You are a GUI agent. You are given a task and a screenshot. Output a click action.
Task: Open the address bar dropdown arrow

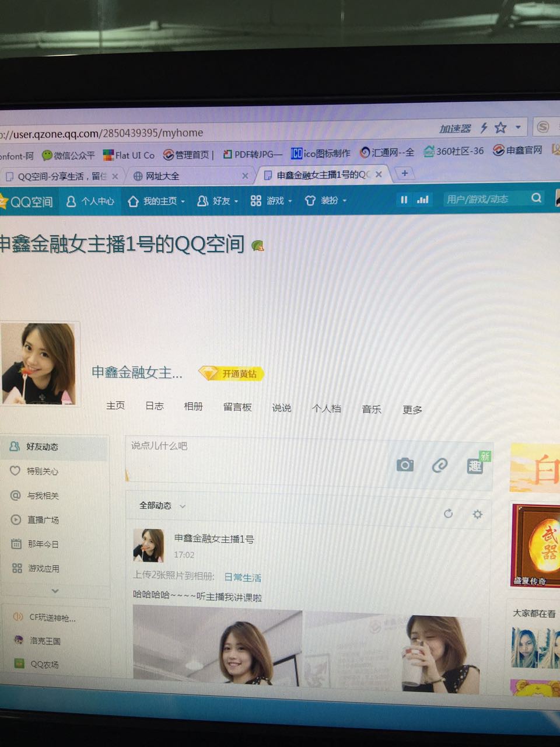518,127
